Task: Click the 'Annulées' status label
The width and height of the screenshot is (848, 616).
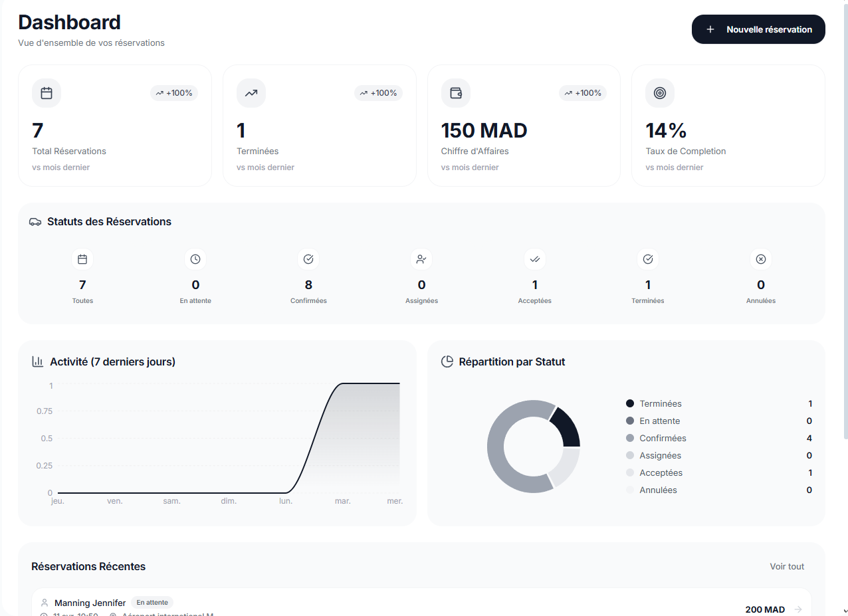Action: coord(761,300)
